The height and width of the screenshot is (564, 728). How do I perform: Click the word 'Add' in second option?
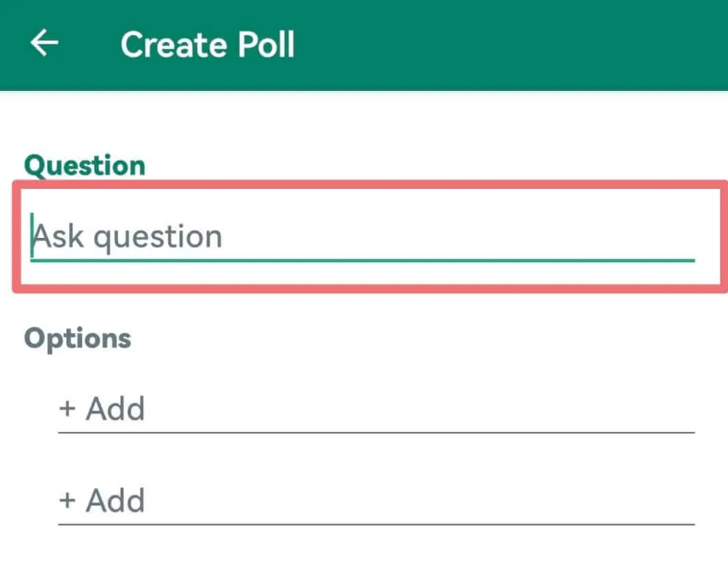(x=115, y=501)
